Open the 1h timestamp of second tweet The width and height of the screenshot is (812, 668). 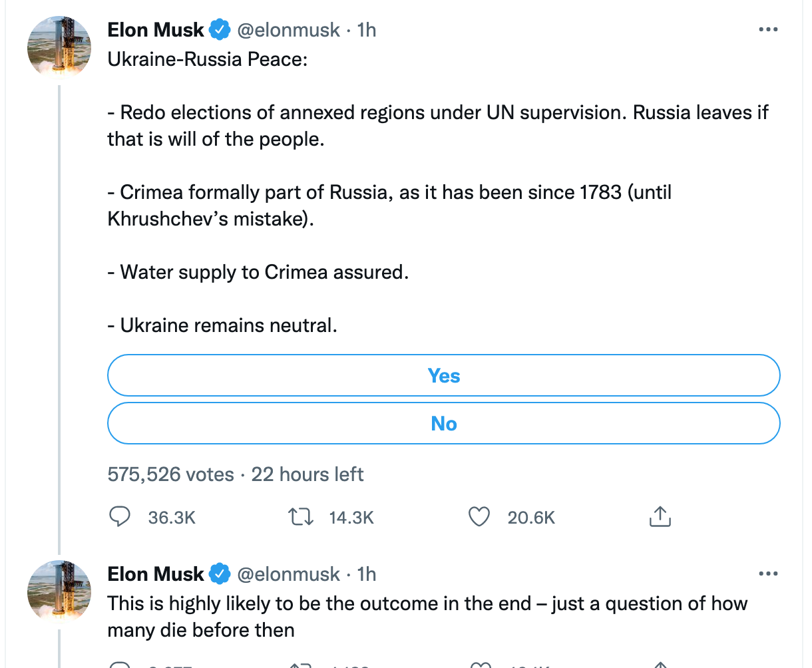click(367, 574)
